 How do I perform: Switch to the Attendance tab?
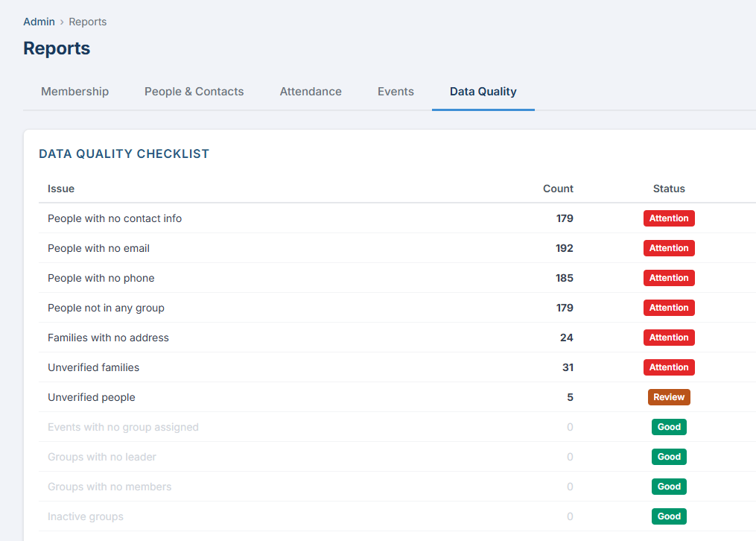(311, 91)
